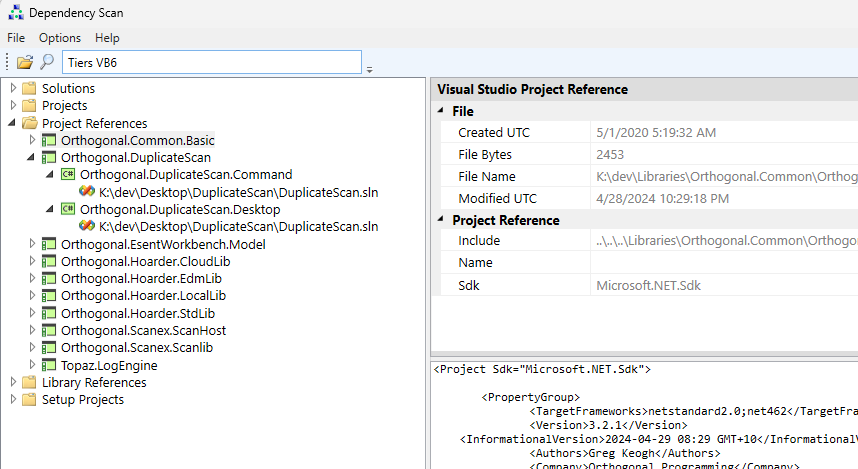858x469 pixels.
Task: Collapse the File property group
Action: pyautogui.click(x=440, y=111)
